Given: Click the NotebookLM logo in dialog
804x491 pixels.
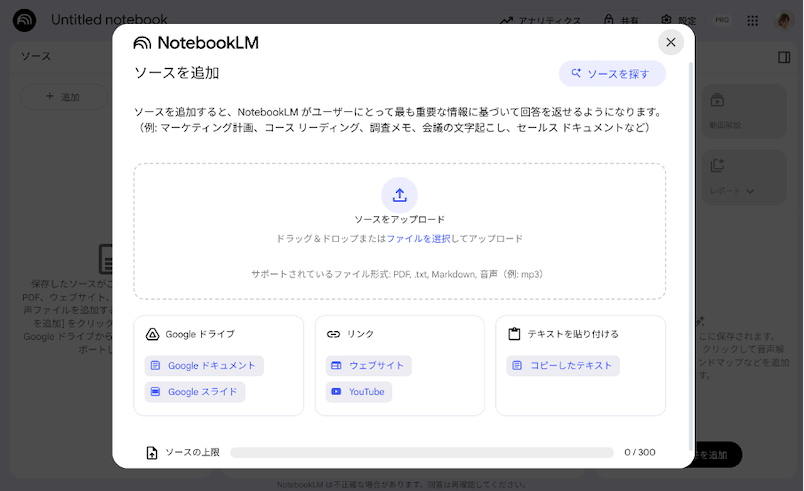Looking at the screenshot, I should (x=196, y=43).
